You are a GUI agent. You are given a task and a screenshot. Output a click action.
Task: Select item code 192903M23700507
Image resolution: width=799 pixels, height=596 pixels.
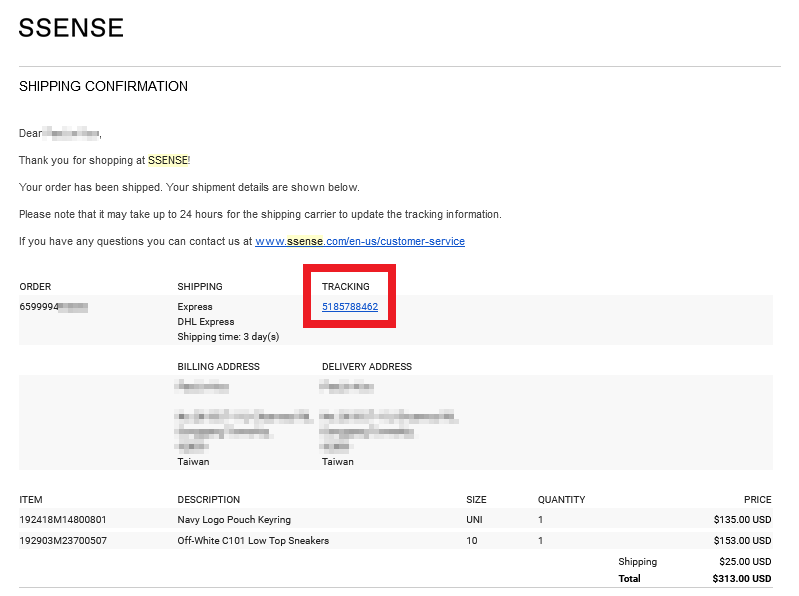coord(63,540)
